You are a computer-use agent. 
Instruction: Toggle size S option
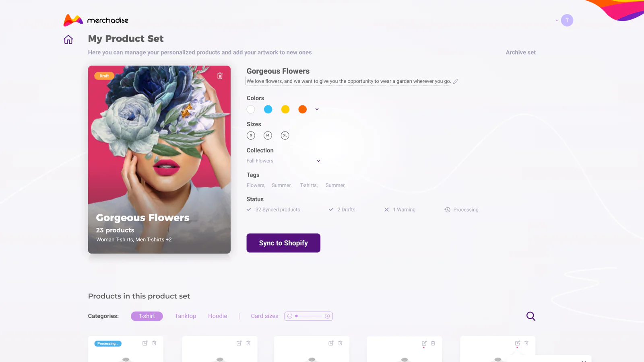[x=251, y=136]
